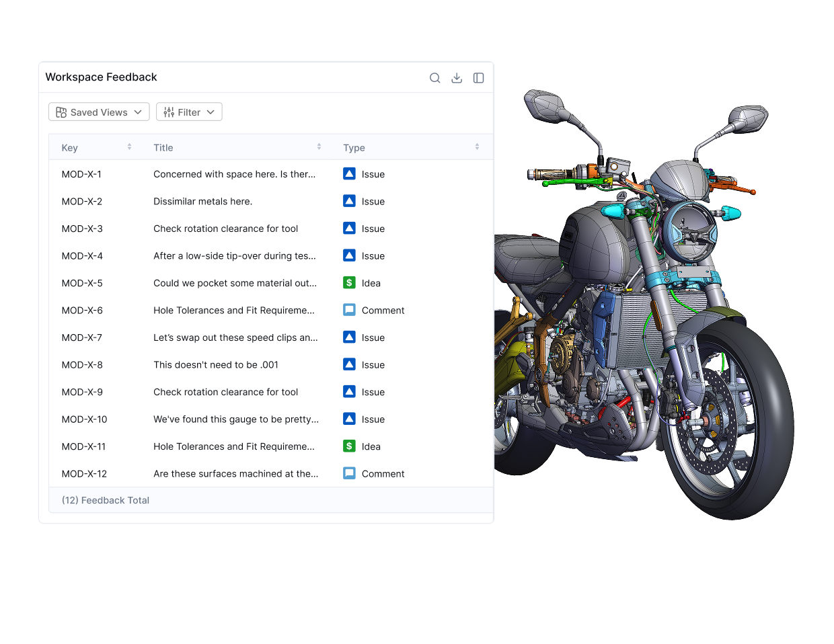Click the Comment icon on MOD-X-6
The height and width of the screenshot is (644, 834).
(x=349, y=310)
